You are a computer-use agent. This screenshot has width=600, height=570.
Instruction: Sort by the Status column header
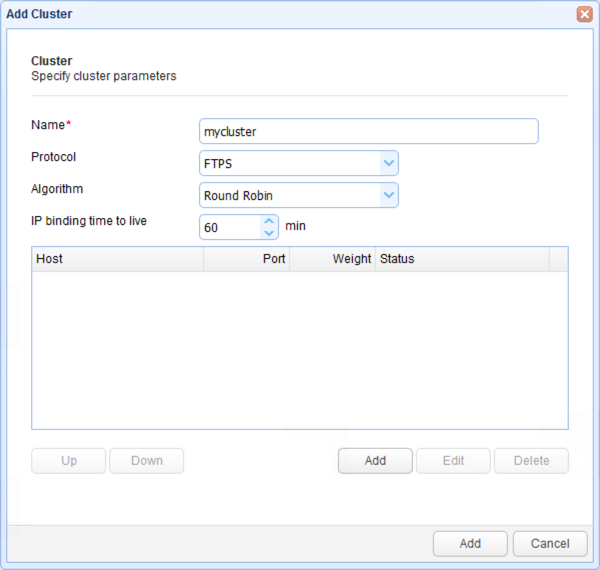click(x=462, y=259)
